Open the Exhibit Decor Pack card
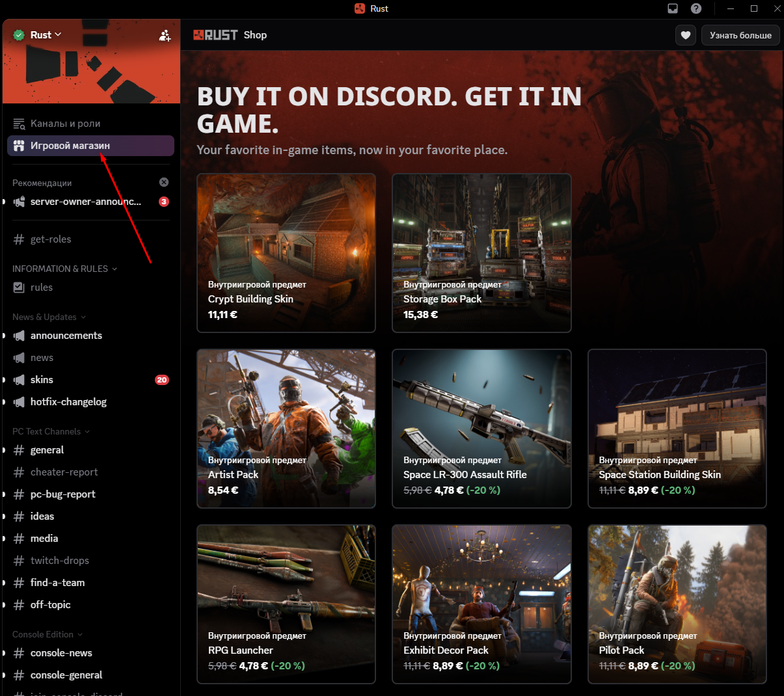784x696 pixels. 481,604
